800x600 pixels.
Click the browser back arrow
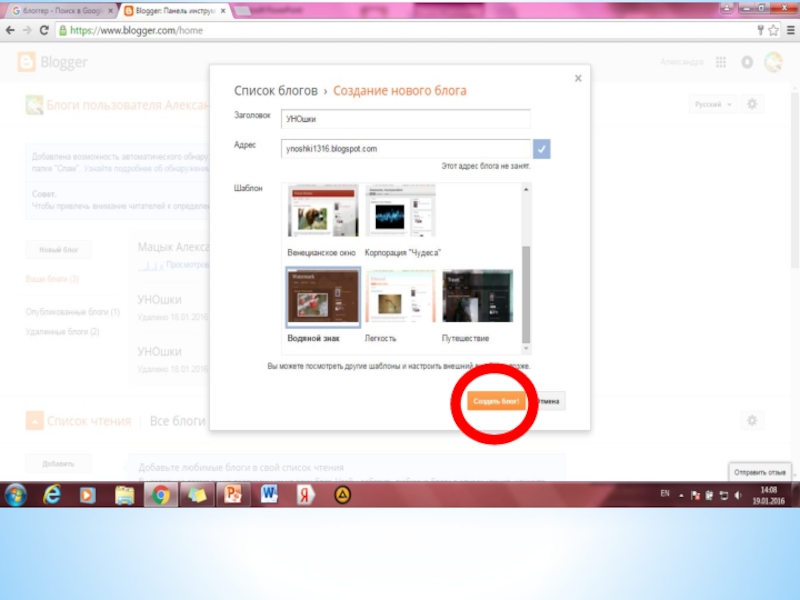click(x=10, y=30)
